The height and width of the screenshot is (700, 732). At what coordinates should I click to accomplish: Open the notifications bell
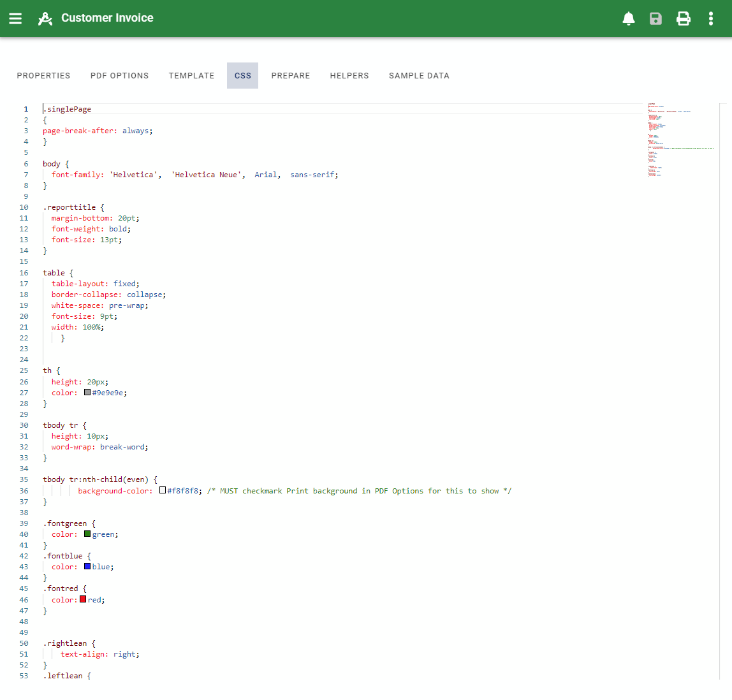click(629, 18)
